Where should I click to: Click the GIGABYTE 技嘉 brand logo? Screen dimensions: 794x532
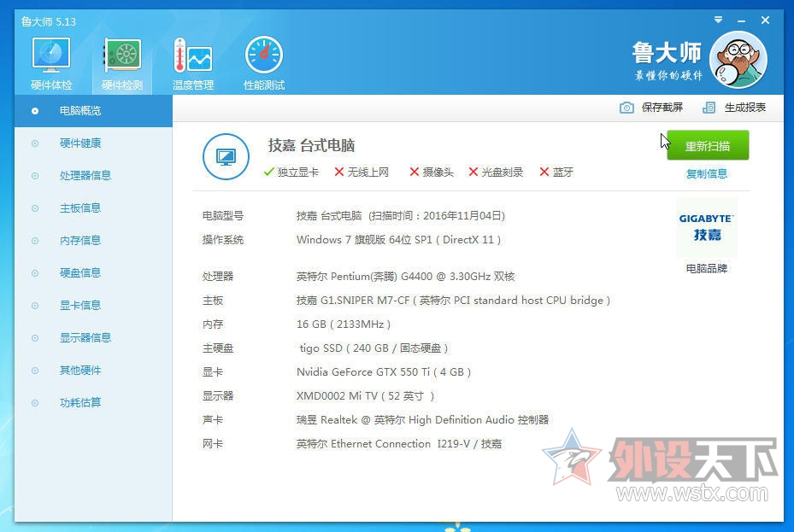707,227
